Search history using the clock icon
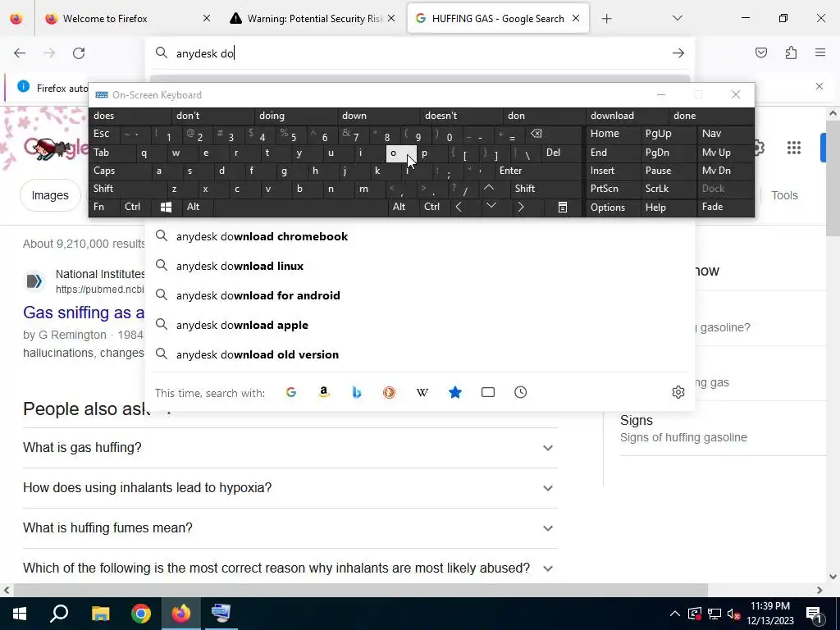Viewport: 840px width, 630px height. (x=521, y=393)
